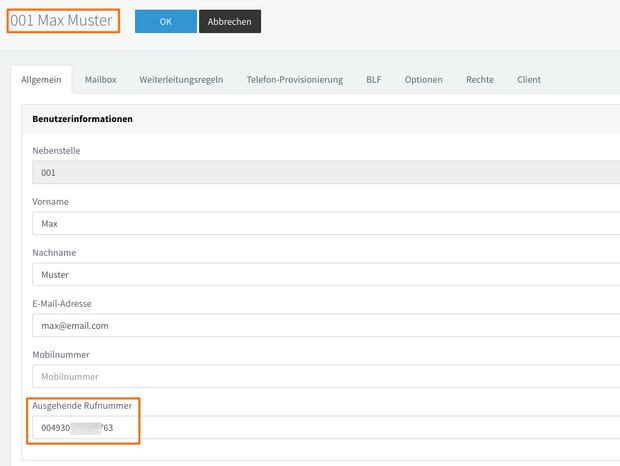This screenshot has width=620, height=466.
Task: Open the Mailbox tab
Action: (x=102, y=79)
